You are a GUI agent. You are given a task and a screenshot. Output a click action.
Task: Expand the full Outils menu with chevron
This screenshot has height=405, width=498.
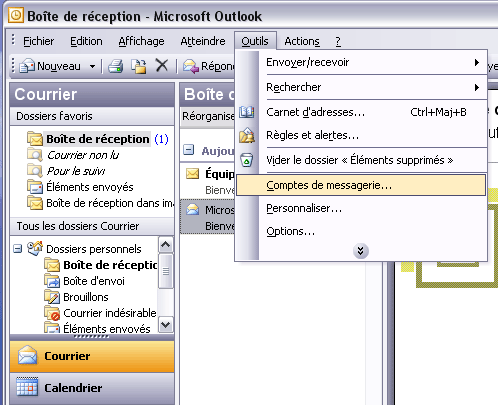click(x=360, y=251)
